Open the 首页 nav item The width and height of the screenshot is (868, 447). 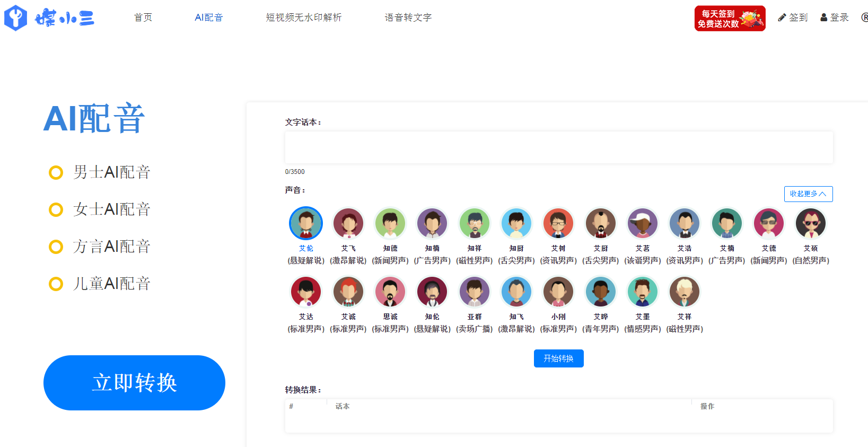click(x=143, y=17)
